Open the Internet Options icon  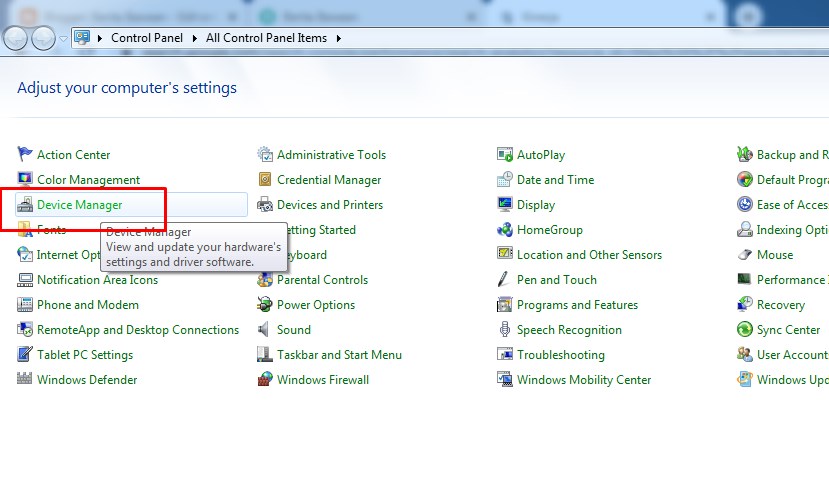point(24,254)
